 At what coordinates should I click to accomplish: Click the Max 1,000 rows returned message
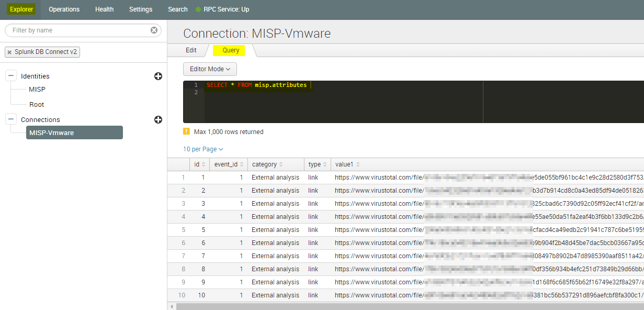[229, 132]
